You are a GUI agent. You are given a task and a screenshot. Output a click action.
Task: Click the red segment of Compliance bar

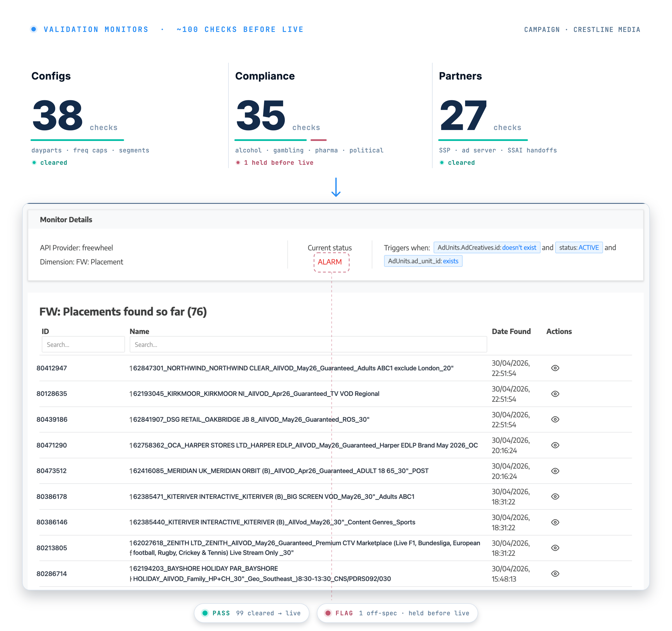coord(318,140)
